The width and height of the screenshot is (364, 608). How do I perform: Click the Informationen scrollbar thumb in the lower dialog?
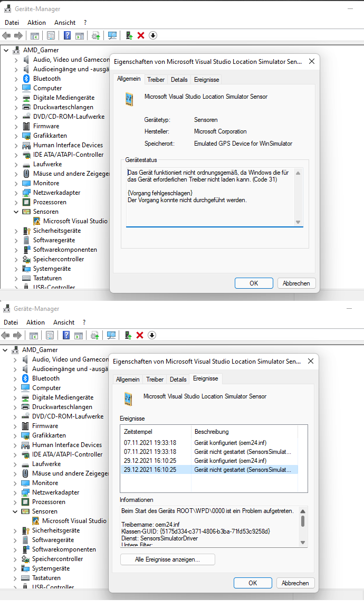click(303, 521)
